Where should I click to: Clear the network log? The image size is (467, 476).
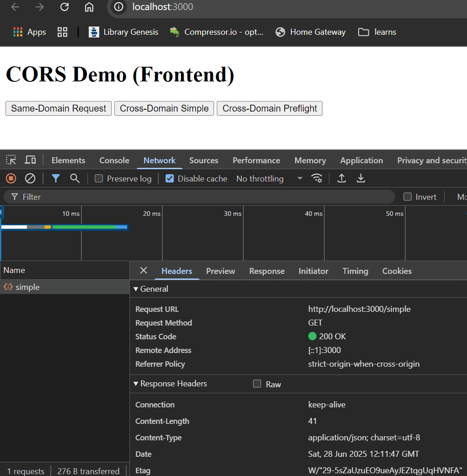point(30,178)
